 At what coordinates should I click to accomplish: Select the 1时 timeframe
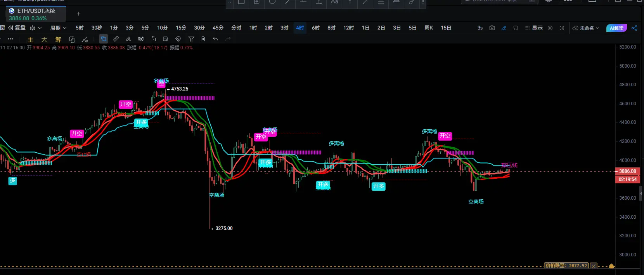tap(253, 28)
